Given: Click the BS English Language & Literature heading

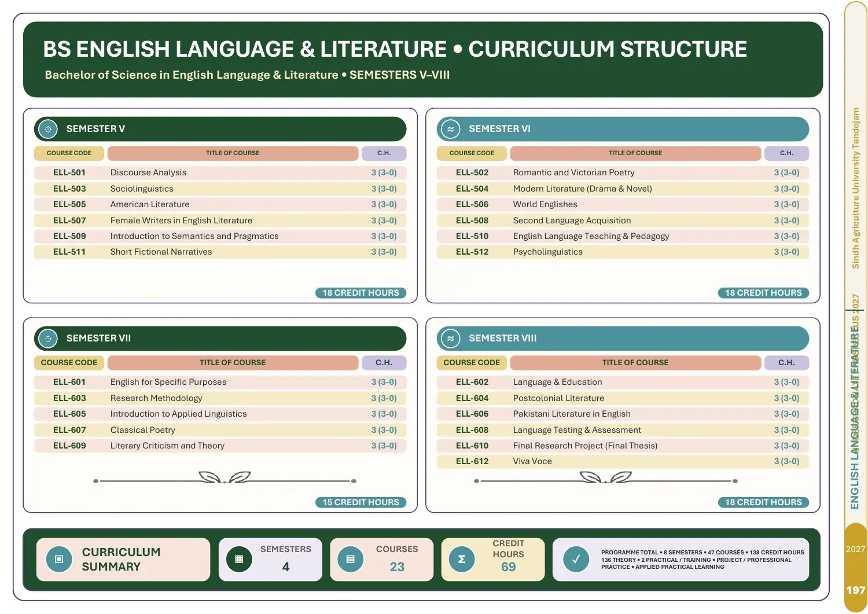Looking at the screenshot, I should tap(395, 49).
